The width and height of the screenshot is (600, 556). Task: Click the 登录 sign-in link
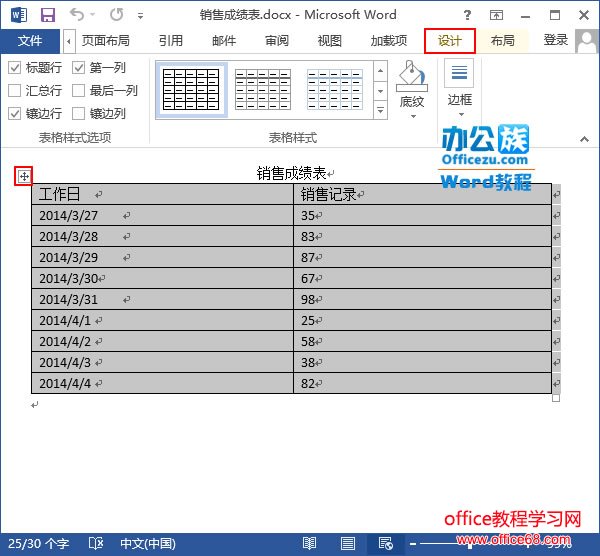pyautogui.click(x=556, y=40)
